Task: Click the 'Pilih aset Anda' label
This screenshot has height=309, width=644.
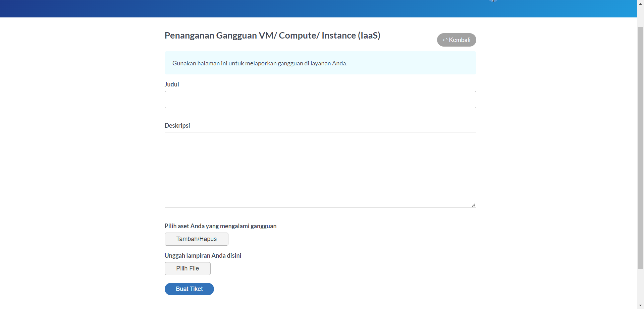Action: tap(220, 226)
